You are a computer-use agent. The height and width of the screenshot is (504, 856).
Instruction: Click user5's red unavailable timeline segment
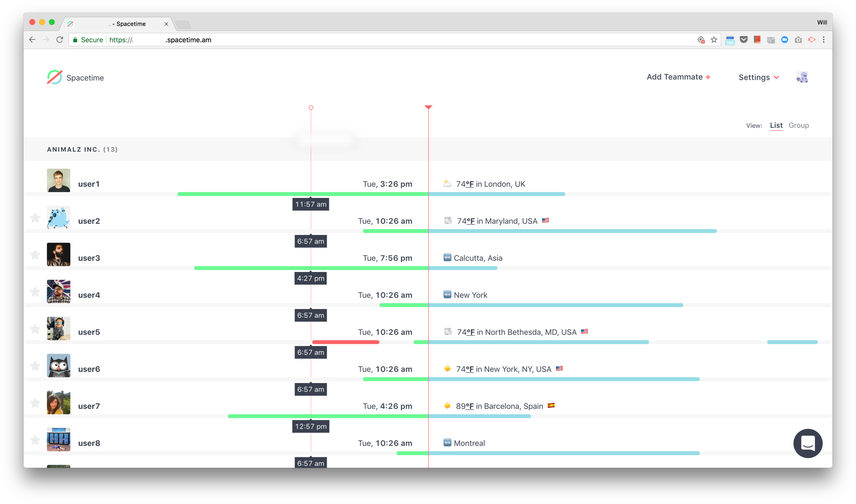346,342
